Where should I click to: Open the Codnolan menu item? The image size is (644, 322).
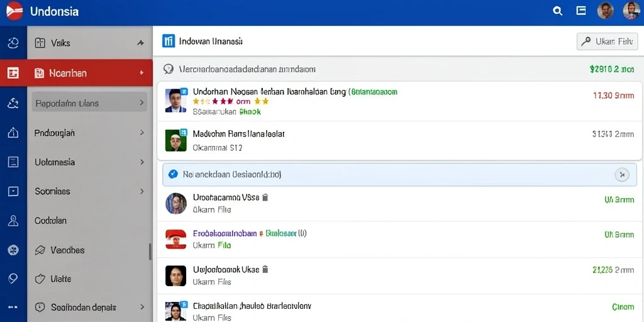(89, 221)
